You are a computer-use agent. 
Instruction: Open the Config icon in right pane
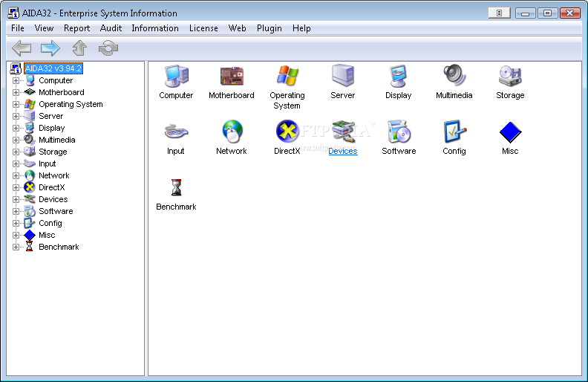454,132
